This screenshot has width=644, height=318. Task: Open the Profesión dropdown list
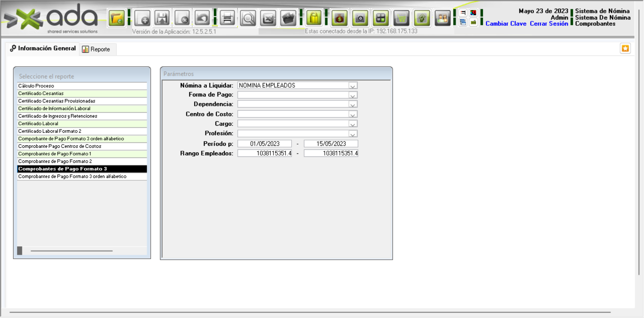(x=353, y=134)
